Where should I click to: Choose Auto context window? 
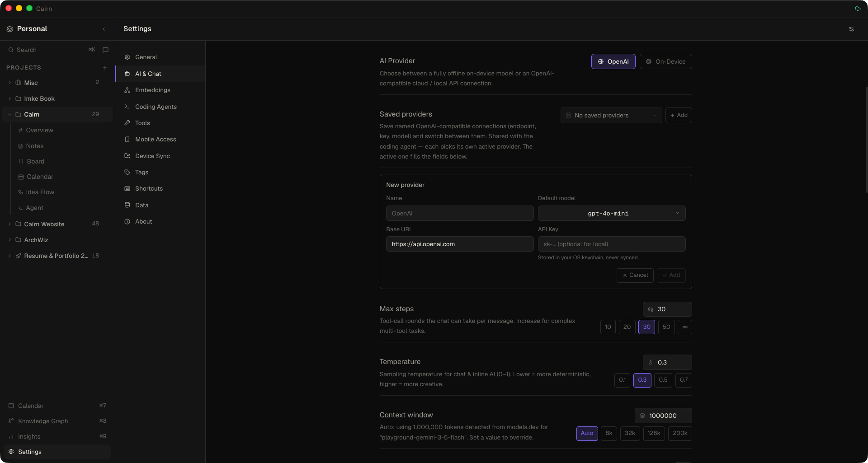click(x=587, y=433)
